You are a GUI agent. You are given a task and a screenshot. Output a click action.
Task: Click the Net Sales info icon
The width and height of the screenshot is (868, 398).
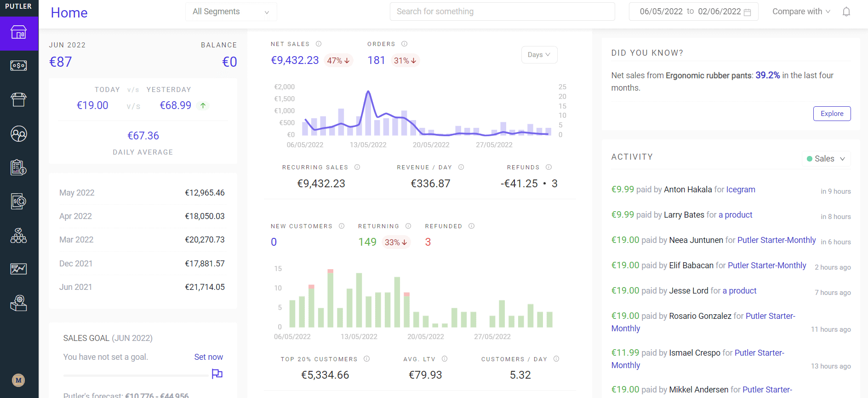(x=319, y=44)
